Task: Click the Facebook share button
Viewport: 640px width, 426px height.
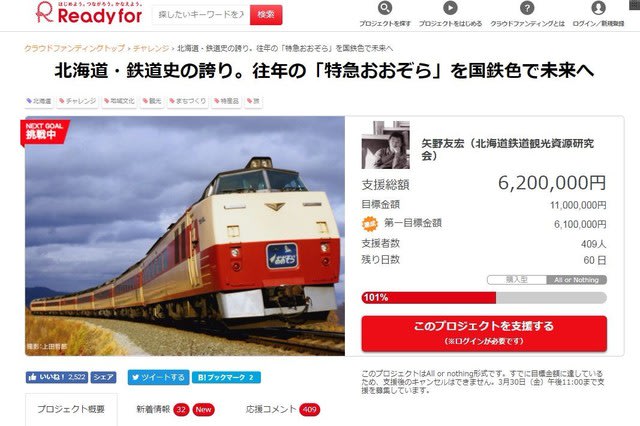Action: tap(103, 377)
